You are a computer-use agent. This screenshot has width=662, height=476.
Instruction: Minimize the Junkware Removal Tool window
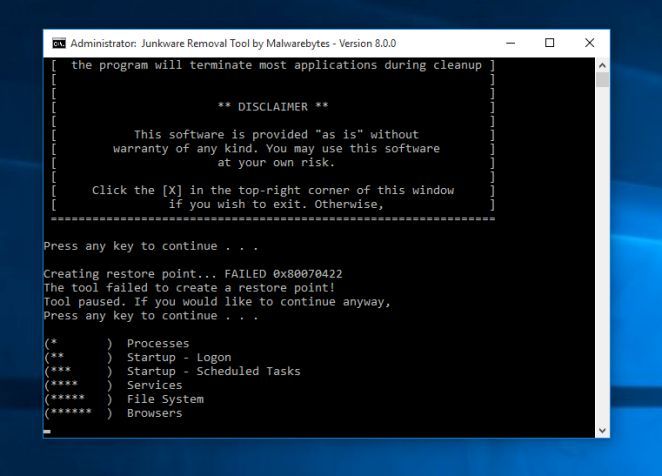510,43
